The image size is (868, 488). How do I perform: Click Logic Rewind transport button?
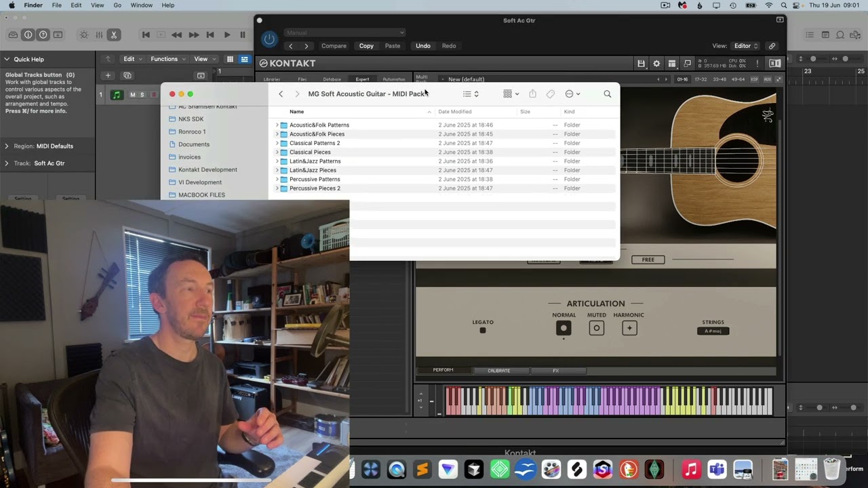(x=177, y=35)
